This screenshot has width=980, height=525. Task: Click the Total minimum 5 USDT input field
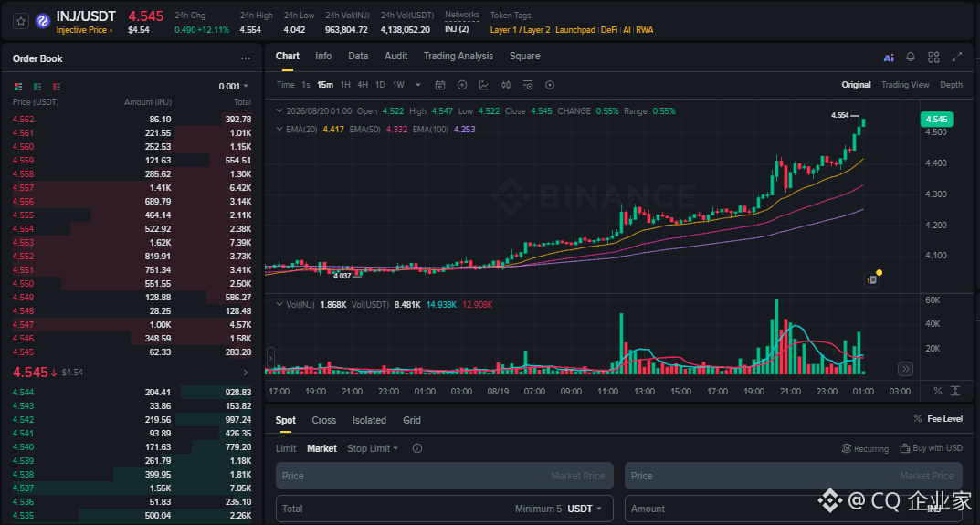[445, 509]
